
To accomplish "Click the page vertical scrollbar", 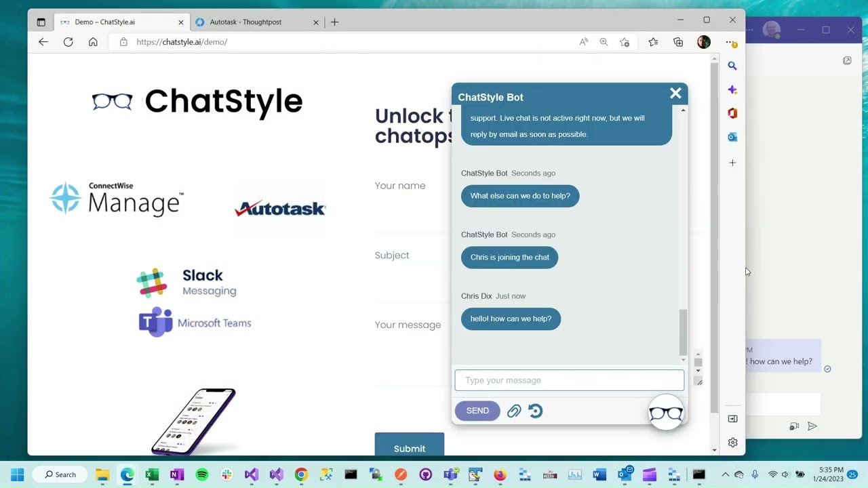I will pyautogui.click(x=714, y=237).
